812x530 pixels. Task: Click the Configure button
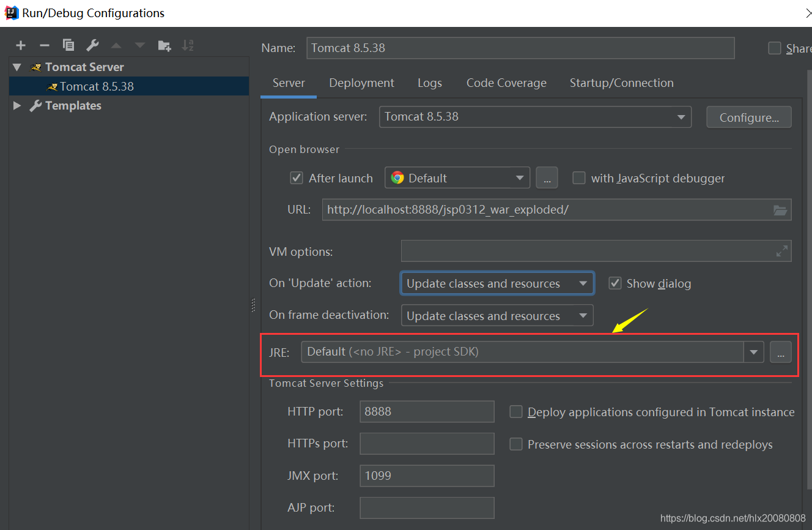point(748,117)
